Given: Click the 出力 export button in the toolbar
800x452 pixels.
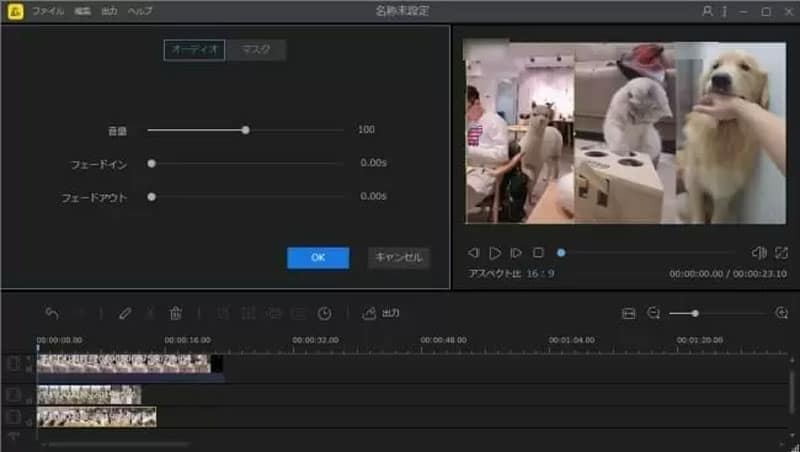Looking at the screenshot, I should [x=381, y=313].
